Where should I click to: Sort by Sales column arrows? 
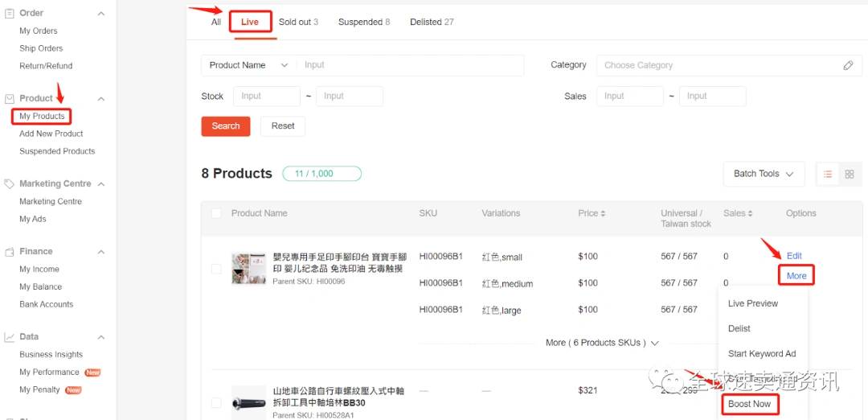[750, 213]
